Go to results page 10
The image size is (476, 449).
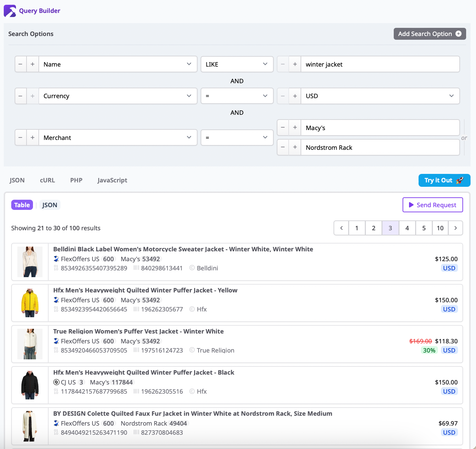pyautogui.click(x=440, y=228)
